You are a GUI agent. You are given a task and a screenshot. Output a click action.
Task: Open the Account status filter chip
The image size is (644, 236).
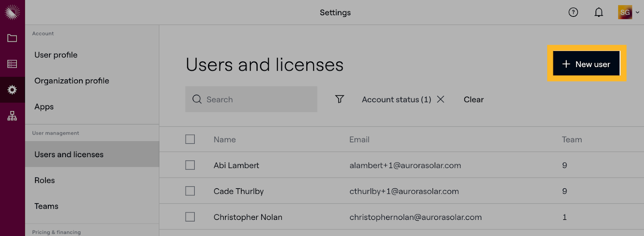point(396,99)
